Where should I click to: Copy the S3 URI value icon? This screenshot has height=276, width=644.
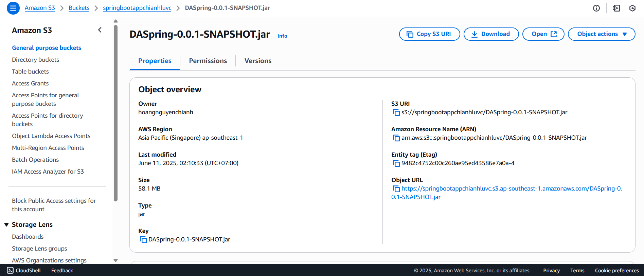click(396, 113)
